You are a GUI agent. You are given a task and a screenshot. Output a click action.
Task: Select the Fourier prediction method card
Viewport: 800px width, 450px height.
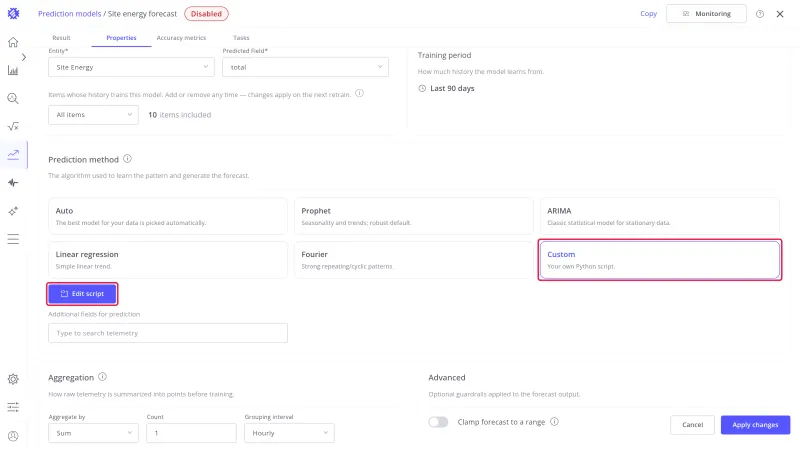(x=414, y=260)
